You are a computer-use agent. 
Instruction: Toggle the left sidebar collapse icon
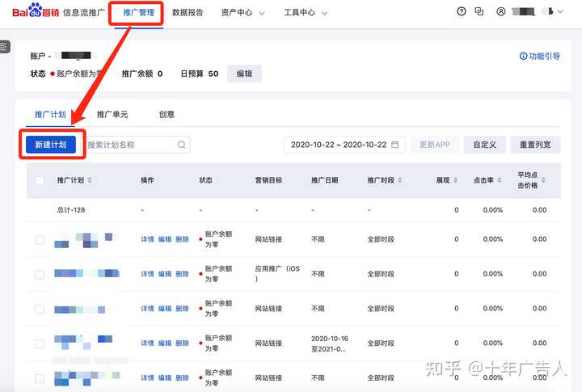pyautogui.click(x=5, y=47)
